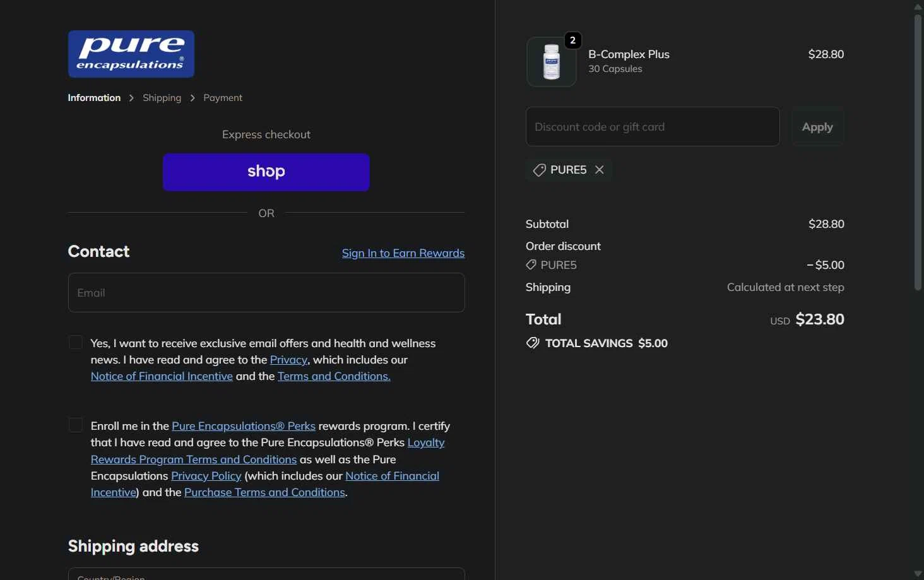Click the chevron between Information and Shipping
The height and width of the screenshot is (580, 924).
pos(131,98)
